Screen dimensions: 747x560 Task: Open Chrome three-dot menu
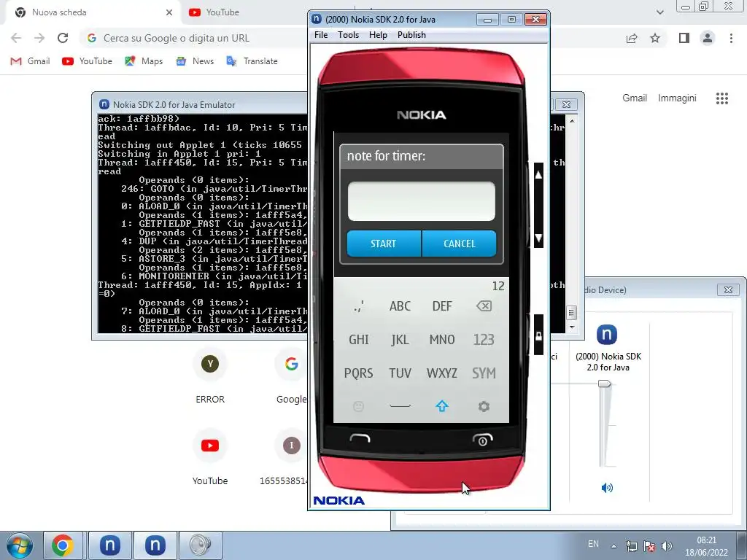[731, 38]
